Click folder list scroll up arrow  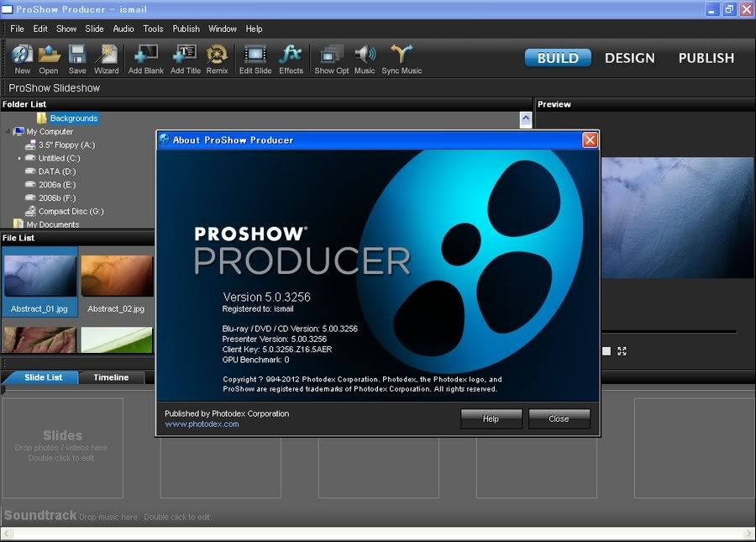526,118
